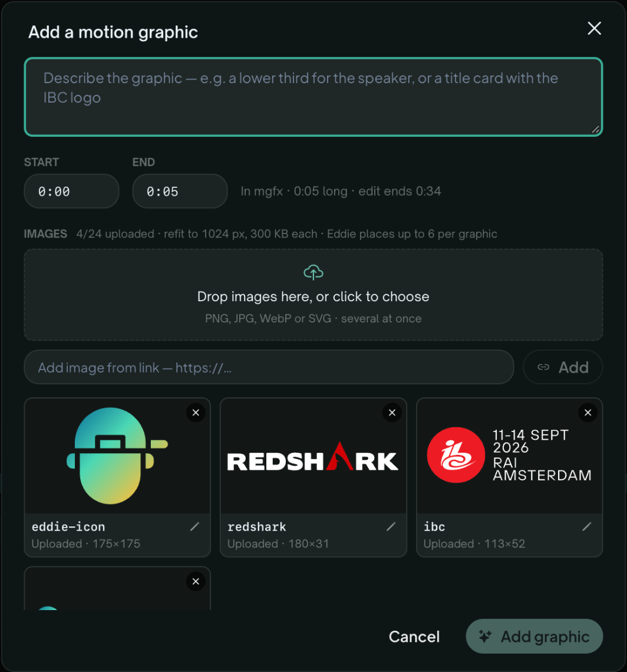
Task: Click the graphic description text area
Action: (313, 97)
